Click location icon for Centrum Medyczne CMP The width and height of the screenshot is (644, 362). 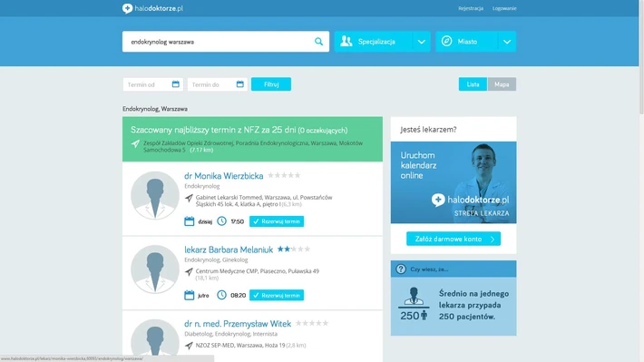click(189, 271)
